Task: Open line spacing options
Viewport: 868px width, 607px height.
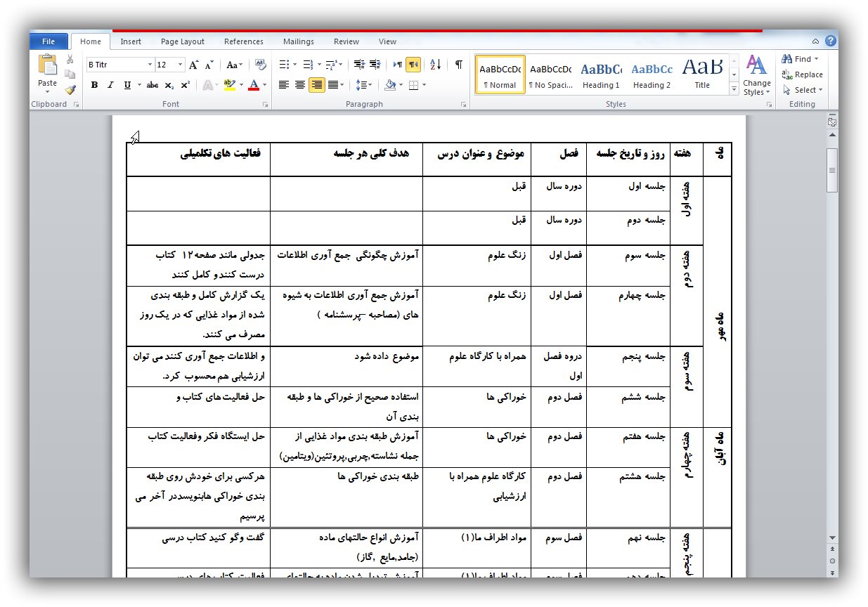Action: (361, 85)
